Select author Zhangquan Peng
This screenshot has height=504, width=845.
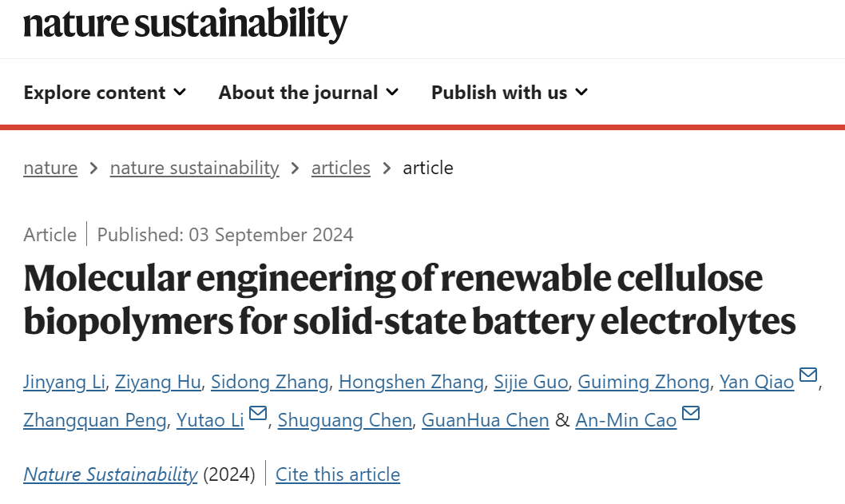[95, 420]
